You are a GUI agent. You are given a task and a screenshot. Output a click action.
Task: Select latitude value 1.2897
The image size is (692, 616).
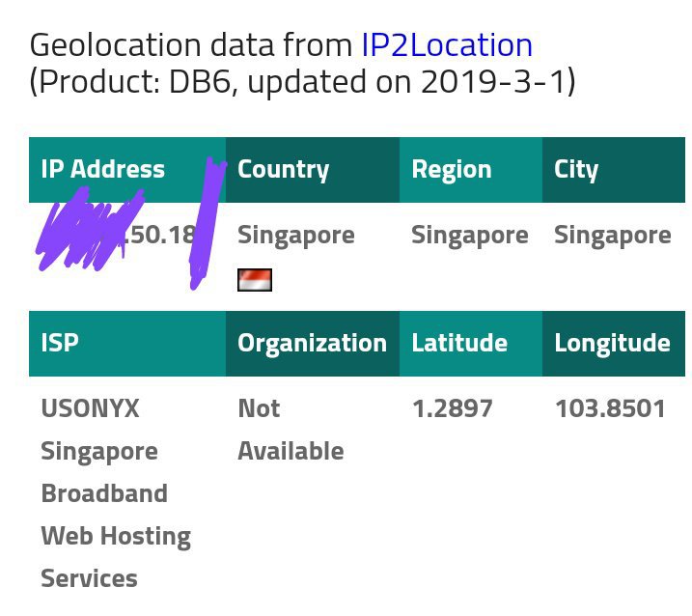point(452,409)
